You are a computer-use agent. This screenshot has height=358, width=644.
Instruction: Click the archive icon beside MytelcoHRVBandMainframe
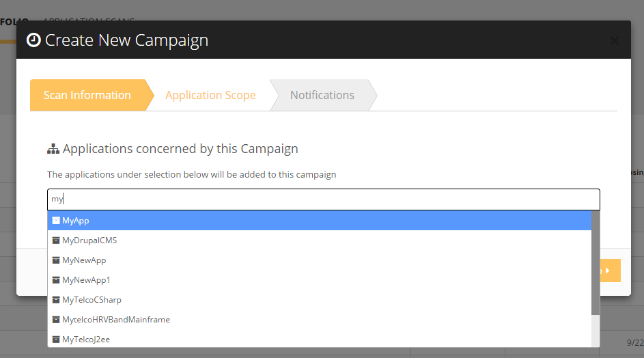56,320
